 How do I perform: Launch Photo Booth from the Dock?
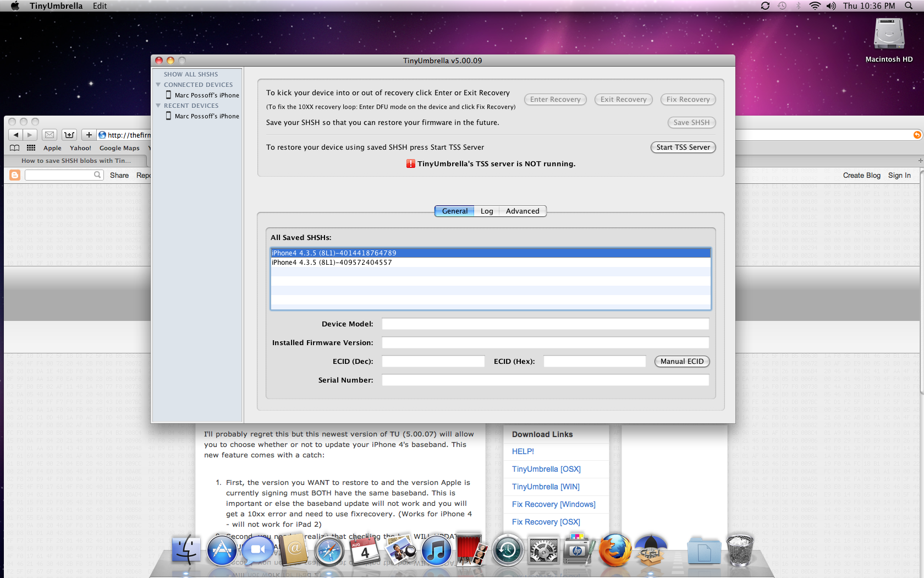[471, 550]
